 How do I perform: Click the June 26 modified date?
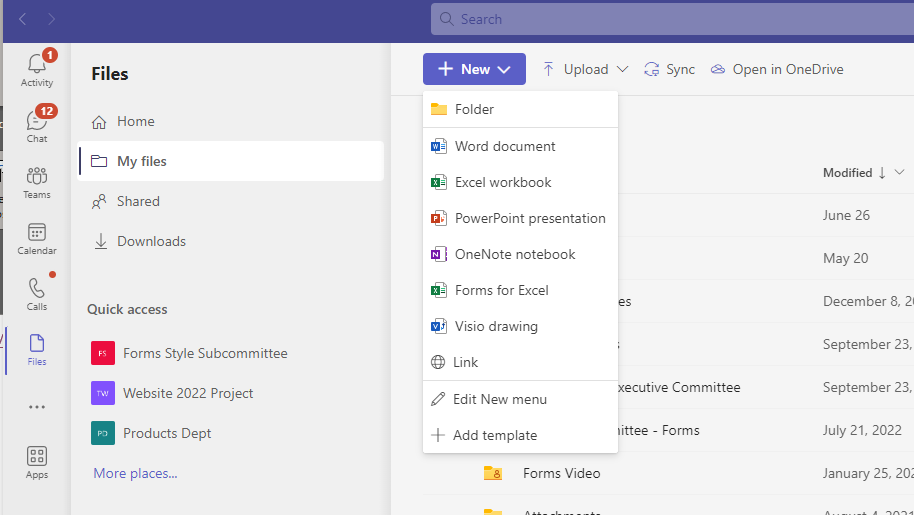[x=846, y=215]
